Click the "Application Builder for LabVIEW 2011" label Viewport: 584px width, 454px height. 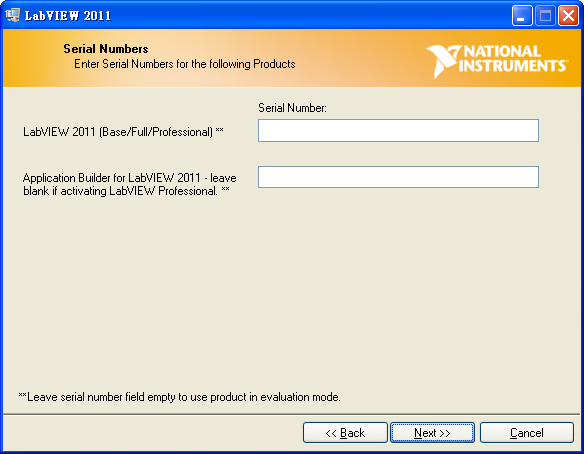pos(130,184)
